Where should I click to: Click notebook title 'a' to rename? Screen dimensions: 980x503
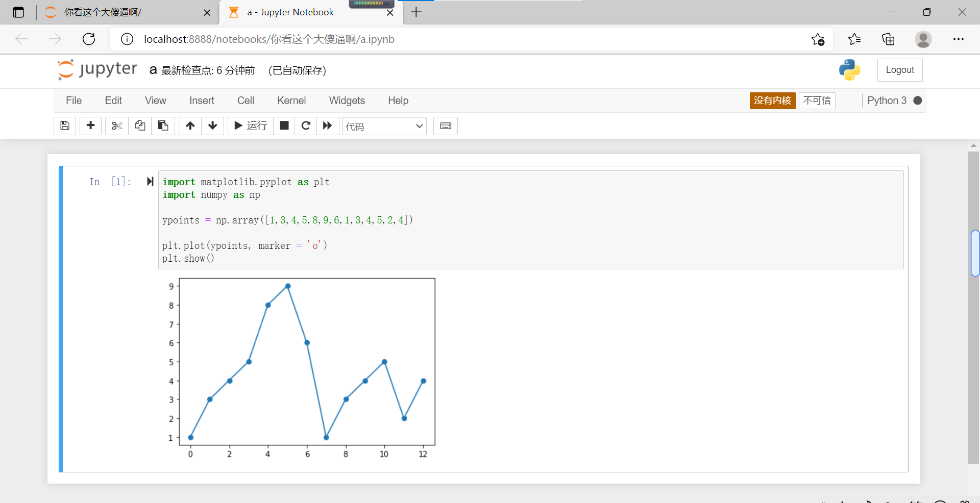pyautogui.click(x=153, y=70)
